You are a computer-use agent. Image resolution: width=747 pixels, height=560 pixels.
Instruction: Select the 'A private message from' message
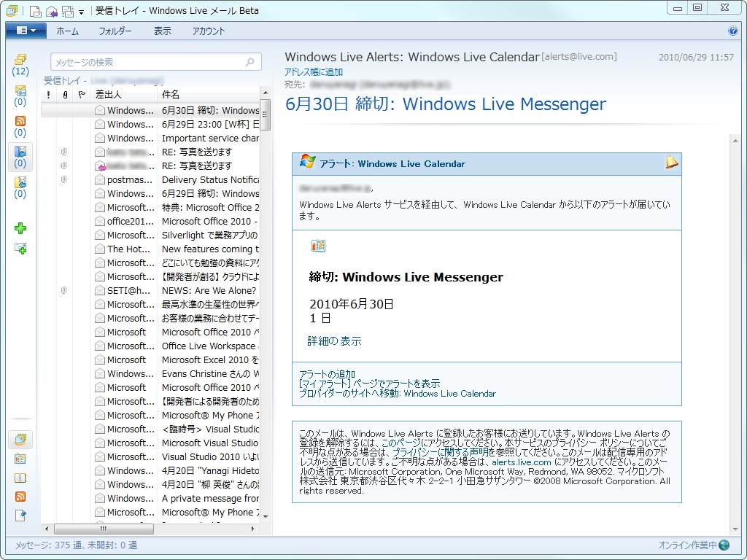pyautogui.click(x=150, y=499)
